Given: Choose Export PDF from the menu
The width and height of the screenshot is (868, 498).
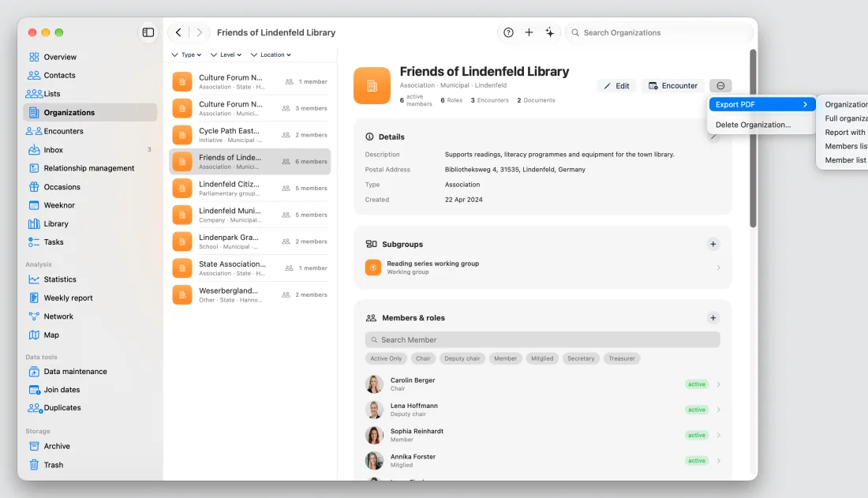Looking at the screenshot, I should click(761, 104).
